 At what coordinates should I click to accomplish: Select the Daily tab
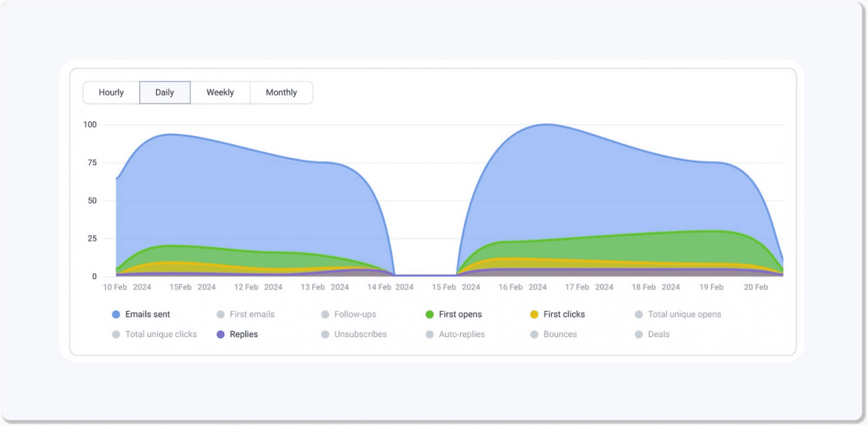click(164, 93)
